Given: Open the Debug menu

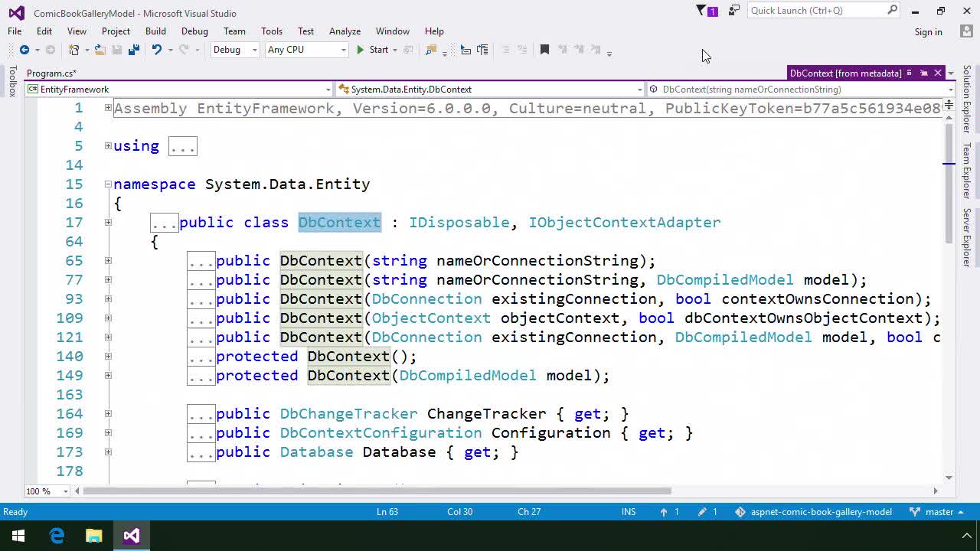Looking at the screenshot, I should (194, 31).
